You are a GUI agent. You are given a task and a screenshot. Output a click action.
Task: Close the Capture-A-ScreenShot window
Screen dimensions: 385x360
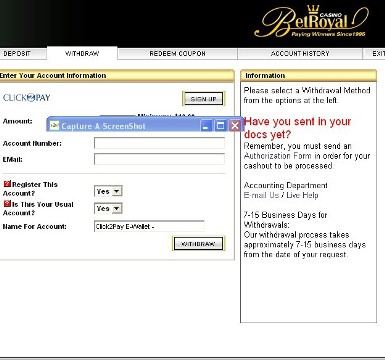tap(235, 126)
